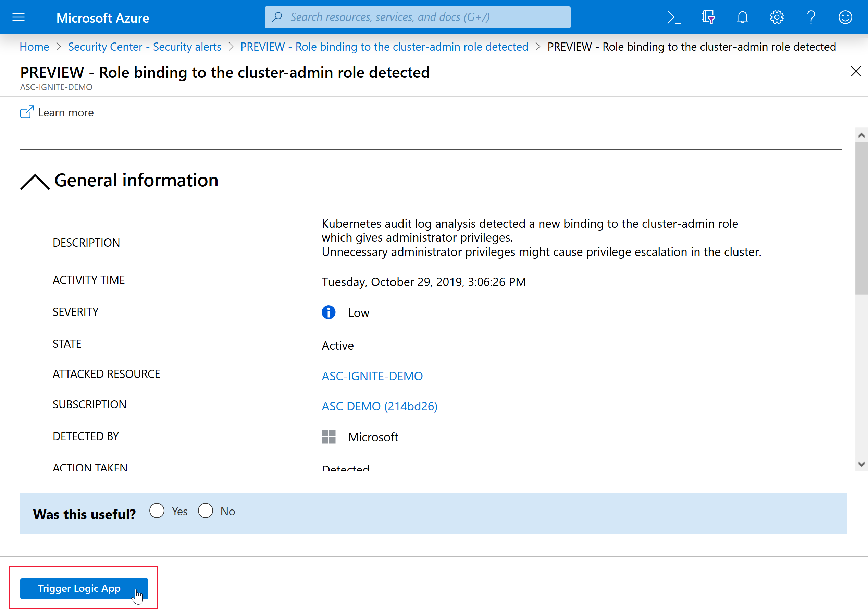Go to the Home breadcrumb
The height and width of the screenshot is (615, 868).
click(x=34, y=47)
